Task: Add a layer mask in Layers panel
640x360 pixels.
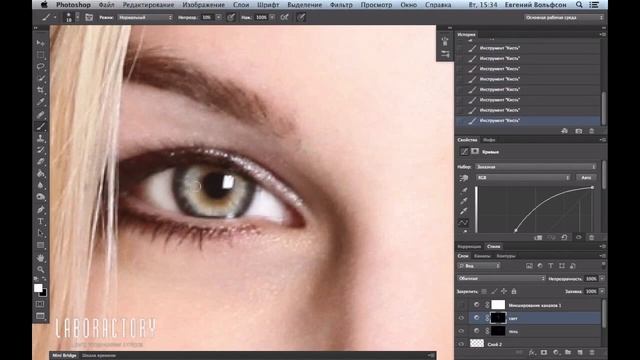Action: click(544, 353)
